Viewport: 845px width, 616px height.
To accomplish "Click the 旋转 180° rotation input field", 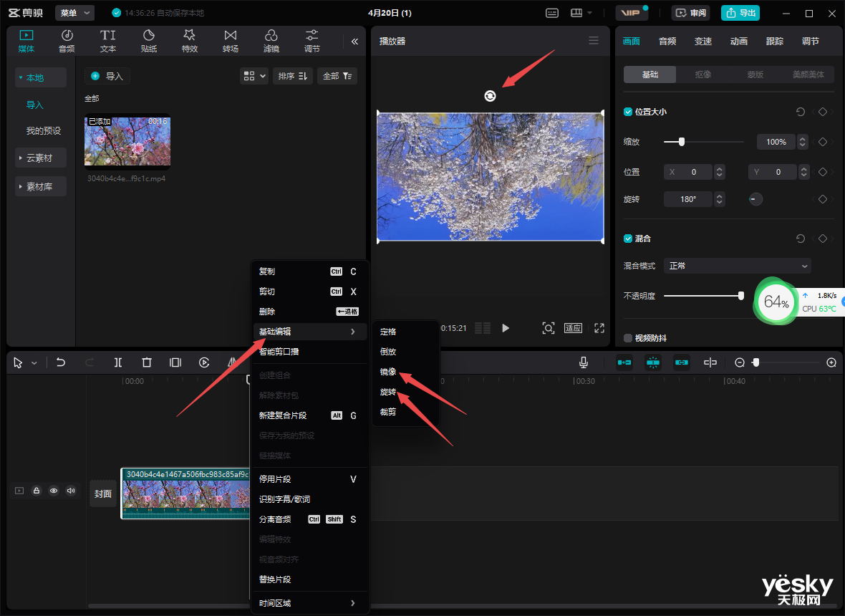I will (688, 199).
